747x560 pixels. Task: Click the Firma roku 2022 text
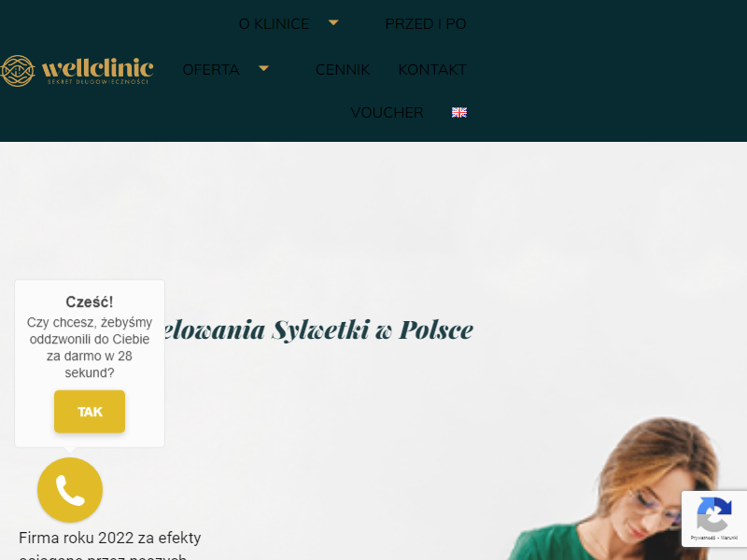pyautogui.click(x=109, y=539)
